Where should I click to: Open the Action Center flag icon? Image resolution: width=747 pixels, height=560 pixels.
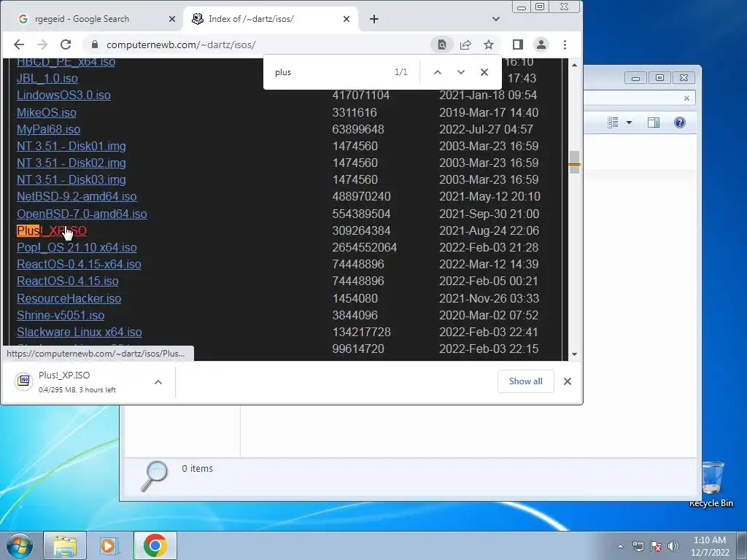coord(656,546)
